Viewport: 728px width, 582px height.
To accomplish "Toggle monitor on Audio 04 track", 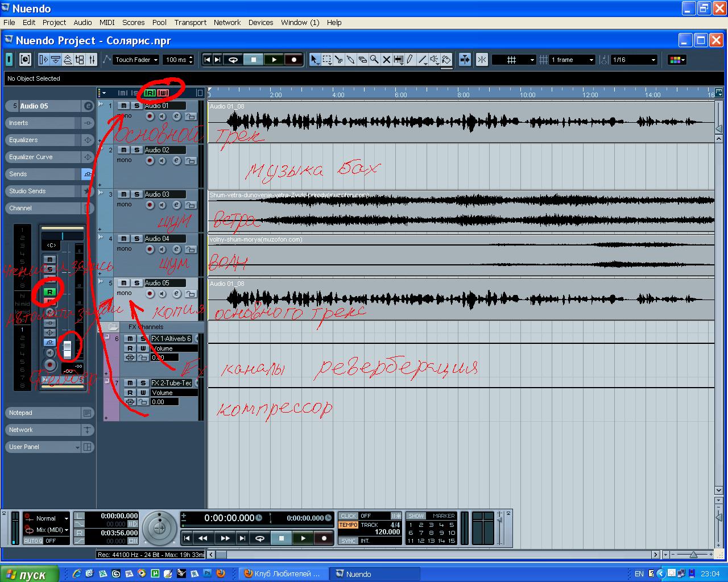I will click(163, 249).
